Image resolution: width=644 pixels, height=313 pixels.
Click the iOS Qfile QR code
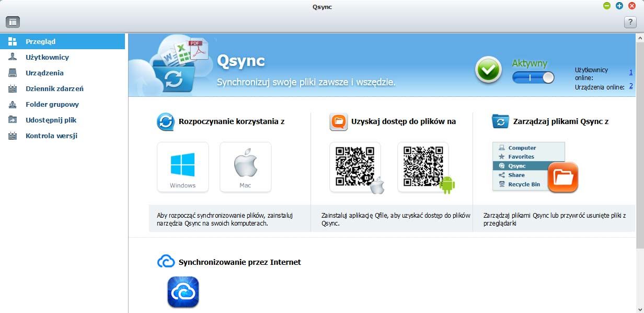coord(355,167)
